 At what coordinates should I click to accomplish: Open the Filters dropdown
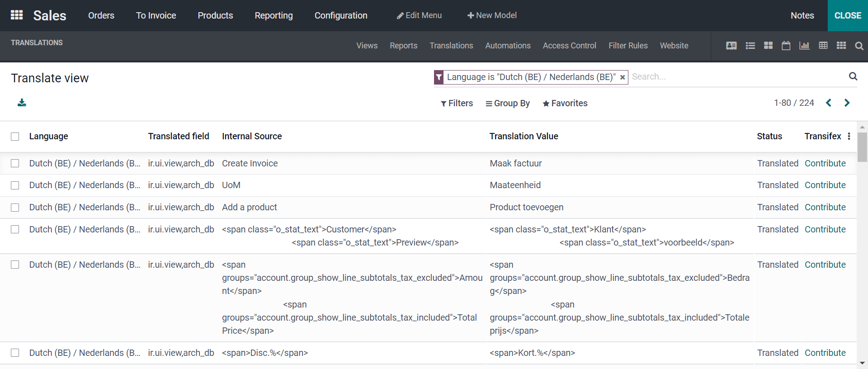[x=457, y=103]
